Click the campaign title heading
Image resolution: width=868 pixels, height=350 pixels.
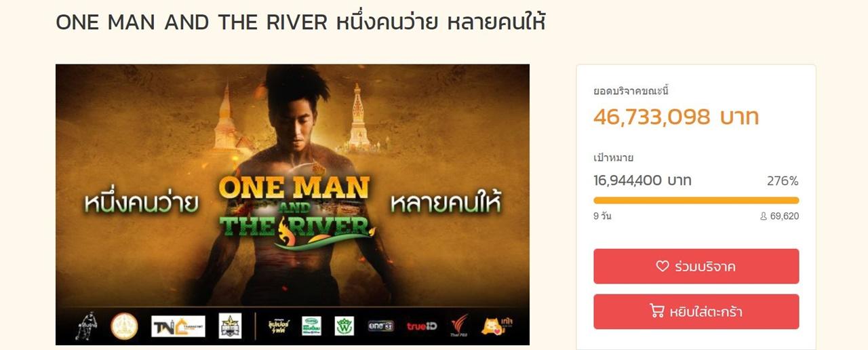(300, 22)
